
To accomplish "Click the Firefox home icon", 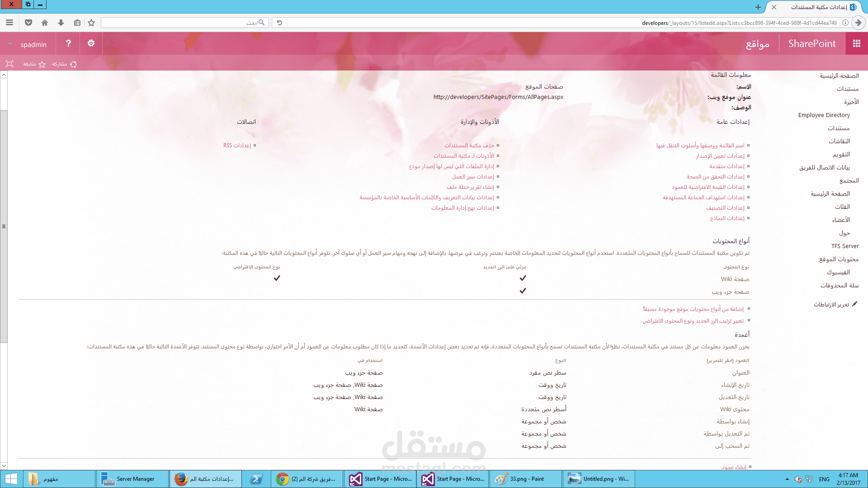I will pos(44,23).
